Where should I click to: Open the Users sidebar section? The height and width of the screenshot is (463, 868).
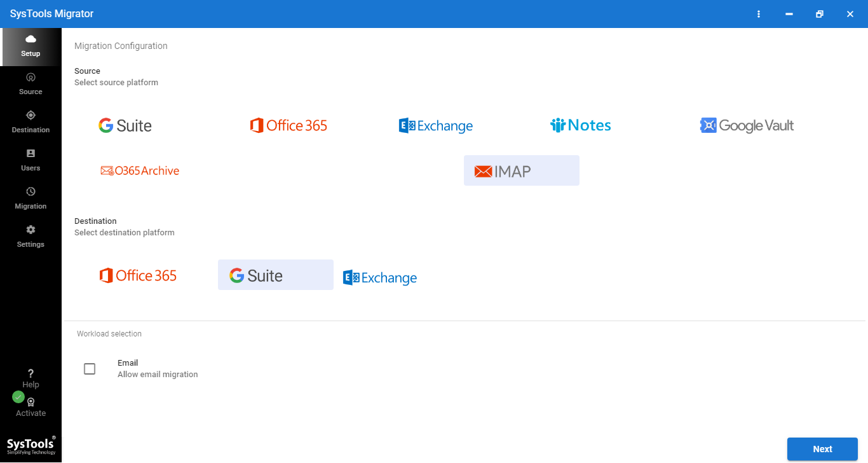pos(31,161)
